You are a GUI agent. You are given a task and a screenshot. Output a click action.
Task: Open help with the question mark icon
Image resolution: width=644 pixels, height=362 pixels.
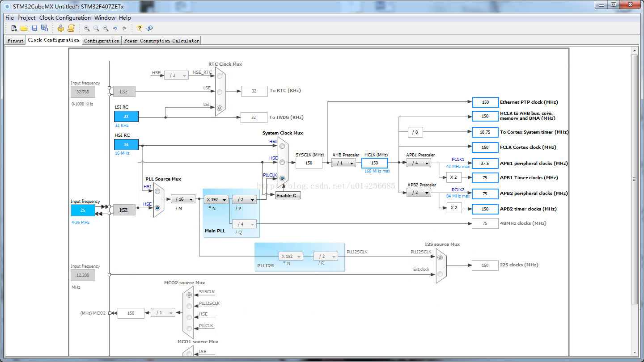(x=140, y=28)
